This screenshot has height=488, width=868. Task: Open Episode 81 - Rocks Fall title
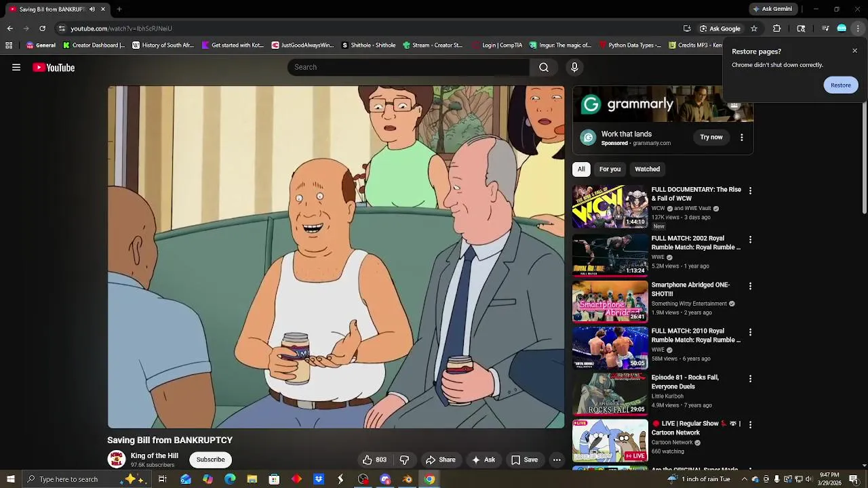[685, 382]
